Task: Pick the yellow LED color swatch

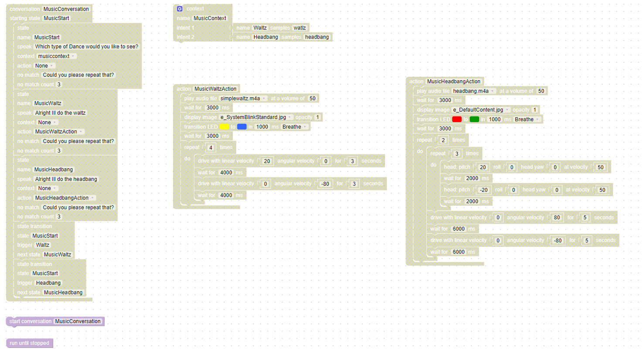Action: click(224, 127)
